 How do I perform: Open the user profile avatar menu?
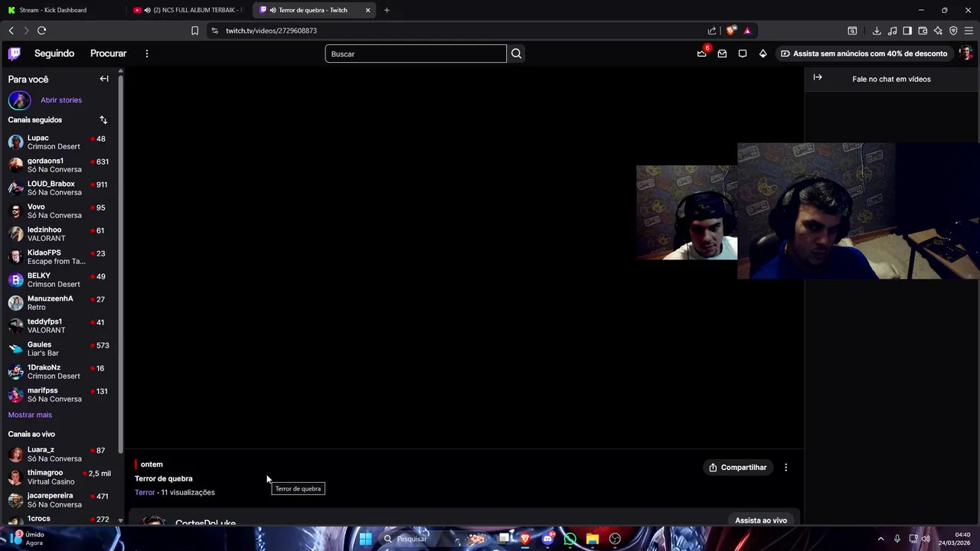[966, 54]
